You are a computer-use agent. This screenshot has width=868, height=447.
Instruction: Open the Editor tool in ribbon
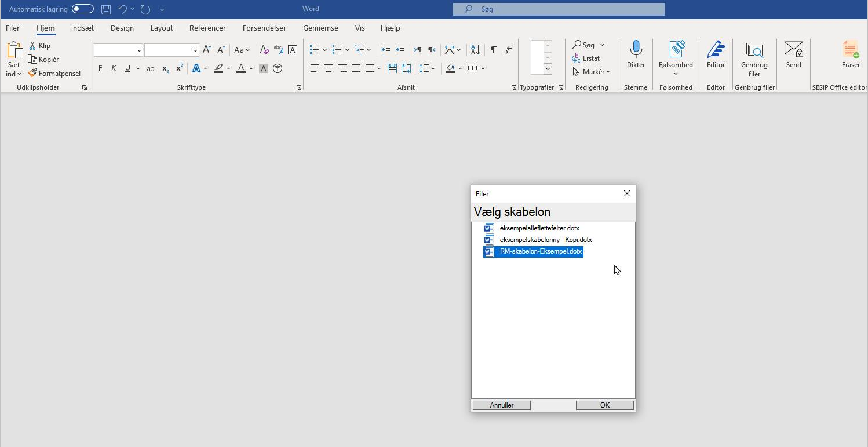(716, 55)
